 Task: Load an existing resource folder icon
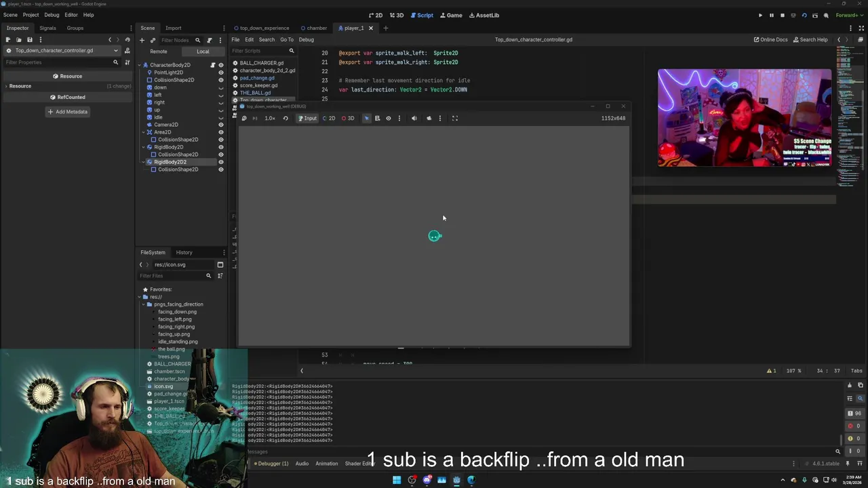click(18, 39)
